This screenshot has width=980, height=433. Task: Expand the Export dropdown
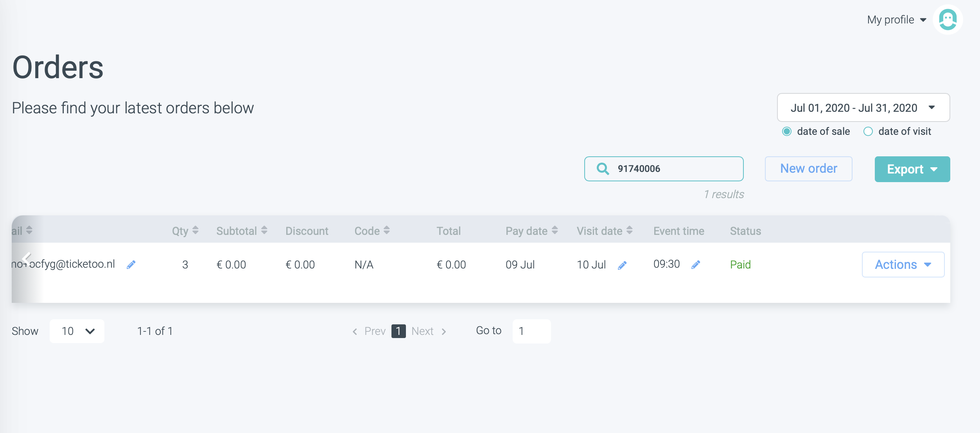click(912, 169)
